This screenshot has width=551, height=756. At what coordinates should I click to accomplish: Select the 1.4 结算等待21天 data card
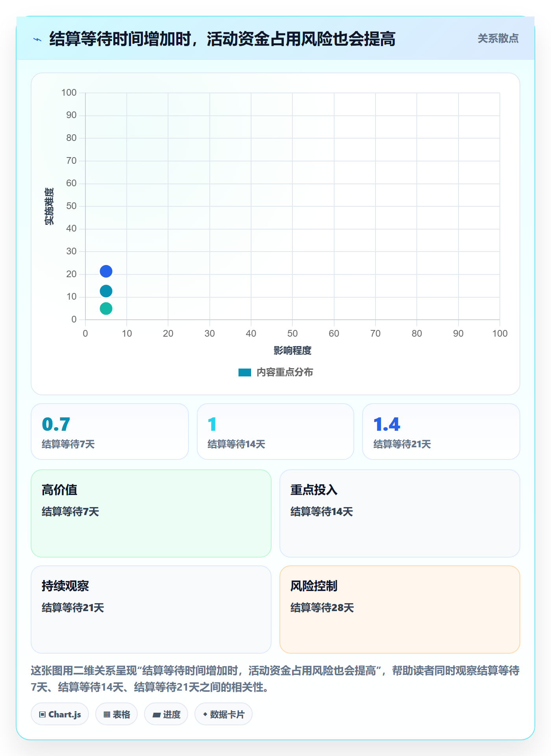(x=441, y=432)
